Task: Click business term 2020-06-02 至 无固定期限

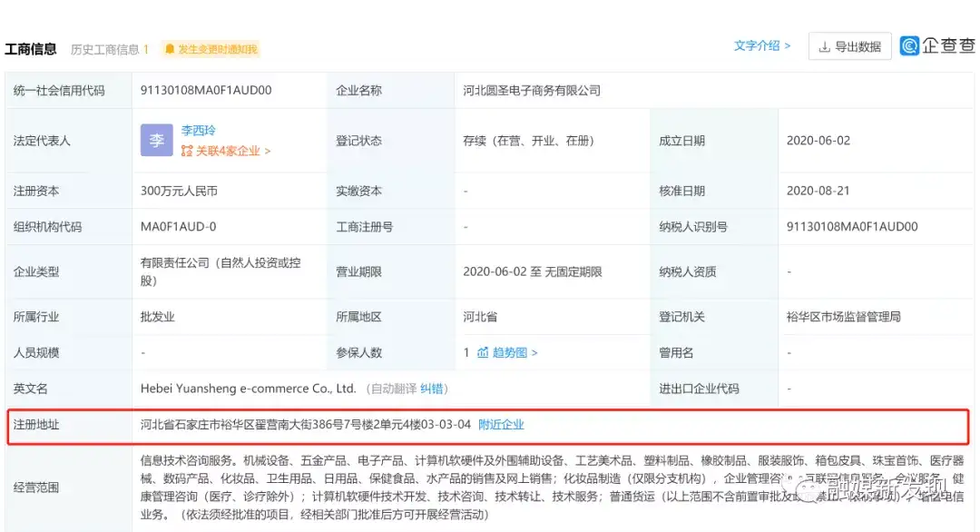Action: tap(533, 272)
